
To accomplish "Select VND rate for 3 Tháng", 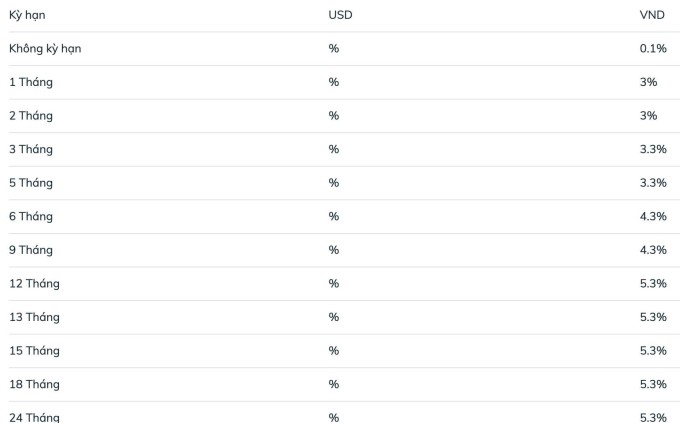I will pos(653,149).
